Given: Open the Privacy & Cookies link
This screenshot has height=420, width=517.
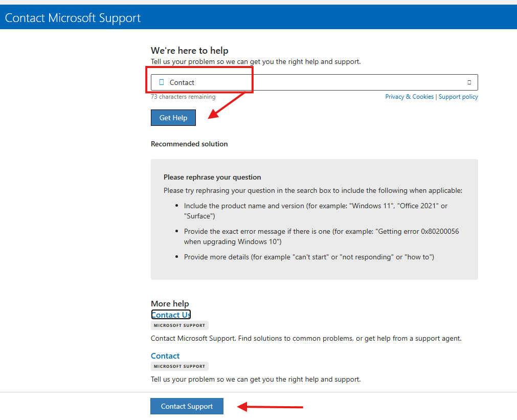Looking at the screenshot, I should pos(410,97).
